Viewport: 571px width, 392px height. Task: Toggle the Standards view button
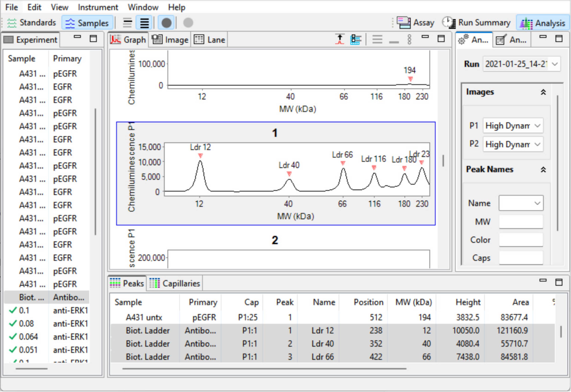[x=32, y=23]
